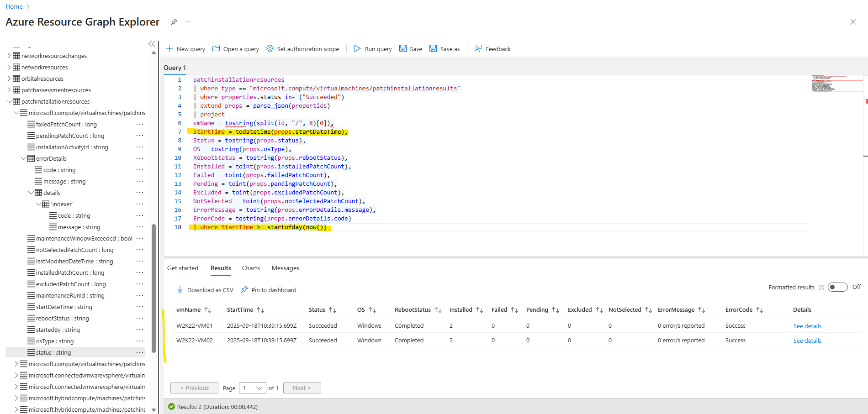This screenshot has width=868, height=414.
Task: Open the Feedback toolbar item
Action: coord(492,49)
